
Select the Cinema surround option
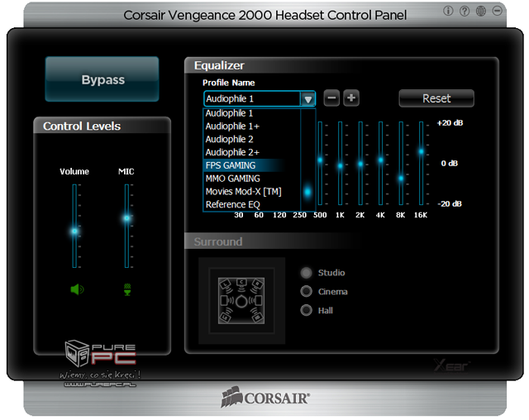click(x=324, y=292)
